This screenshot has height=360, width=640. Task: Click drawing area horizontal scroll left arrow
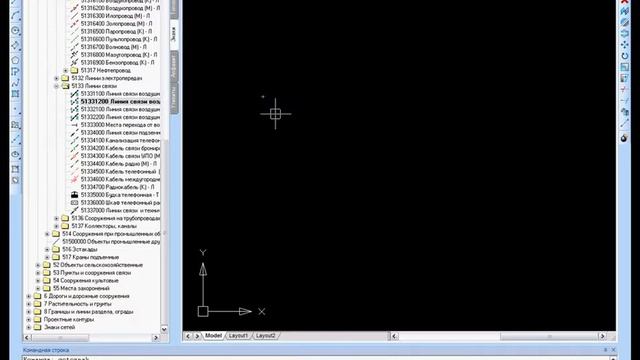tap(394, 336)
